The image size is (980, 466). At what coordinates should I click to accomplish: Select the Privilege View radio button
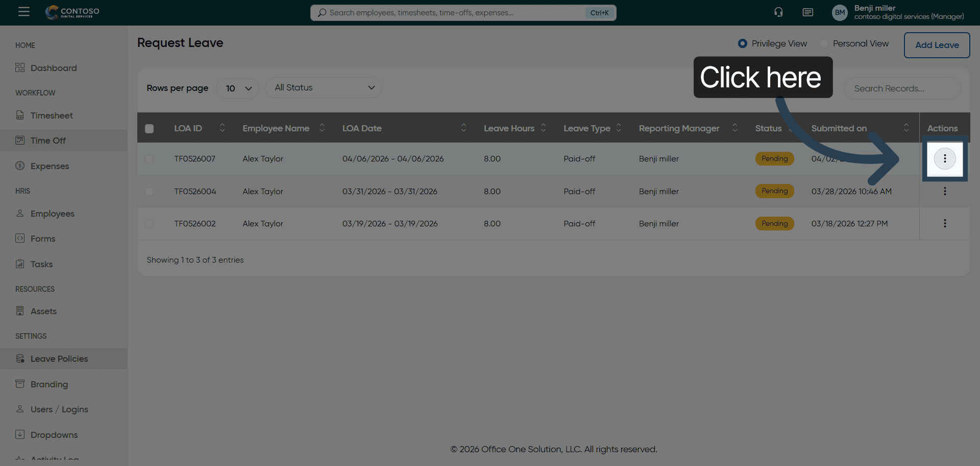743,44
